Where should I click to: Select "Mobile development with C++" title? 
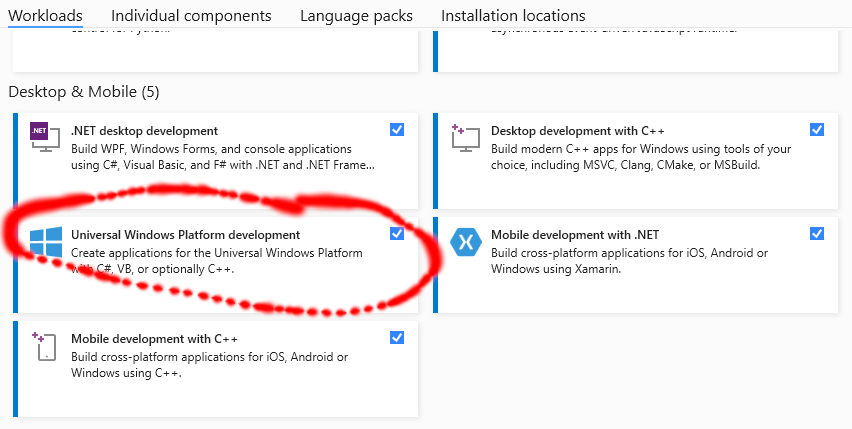click(x=154, y=339)
